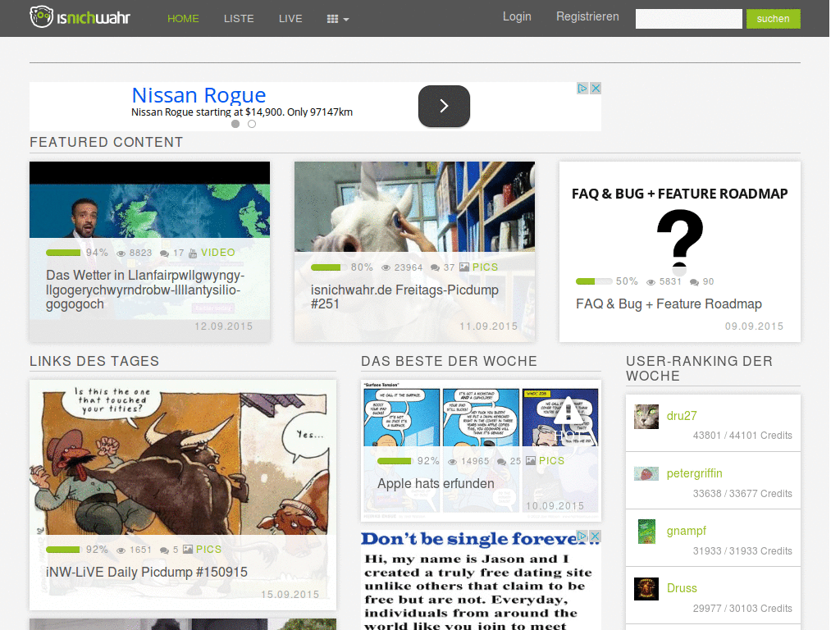The image size is (840, 630).
Task: Open the Welsh weather video thumbnail
Action: point(149,200)
